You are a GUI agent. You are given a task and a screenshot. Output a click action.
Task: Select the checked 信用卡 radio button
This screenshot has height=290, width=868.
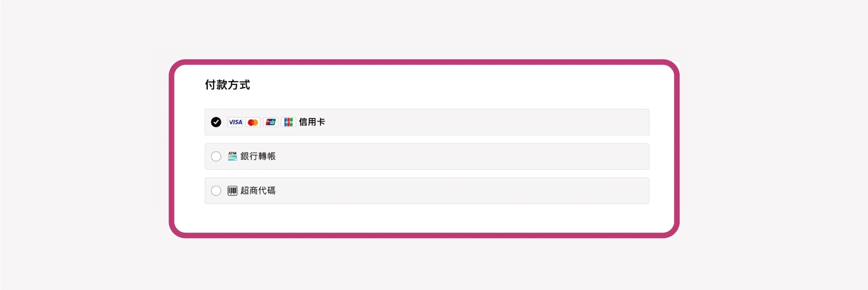(216, 122)
